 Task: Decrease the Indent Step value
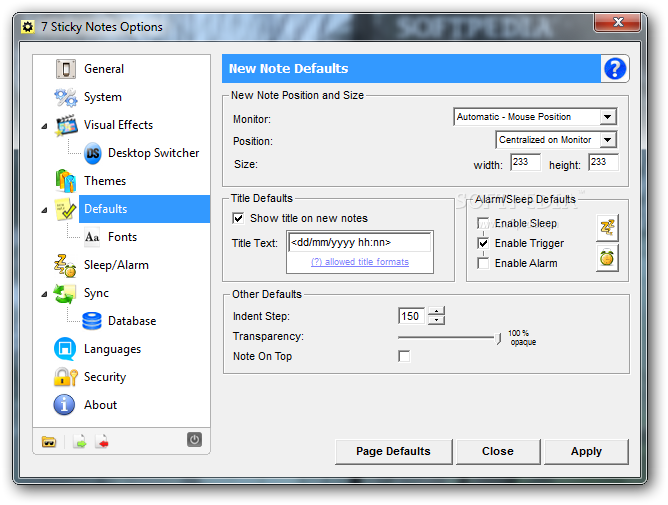436,320
